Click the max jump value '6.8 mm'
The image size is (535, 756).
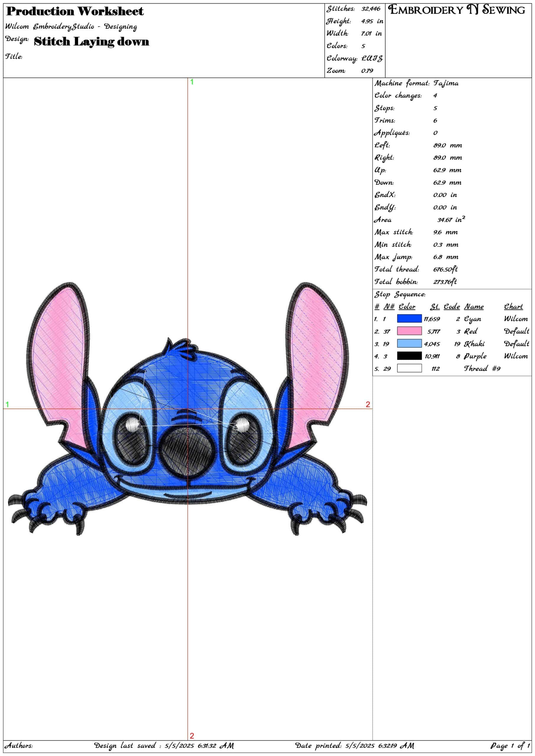pyautogui.click(x=446, y=257)
